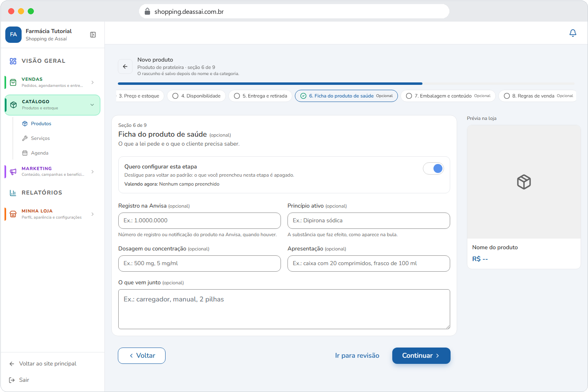
Task: Click the Agenda calendar icon
Action: 25,153
